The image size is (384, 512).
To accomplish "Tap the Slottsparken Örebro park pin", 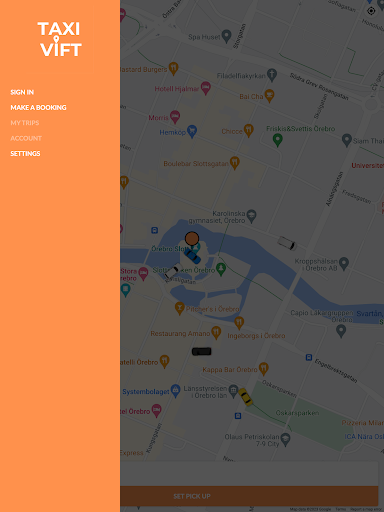I will click(221, 269).
